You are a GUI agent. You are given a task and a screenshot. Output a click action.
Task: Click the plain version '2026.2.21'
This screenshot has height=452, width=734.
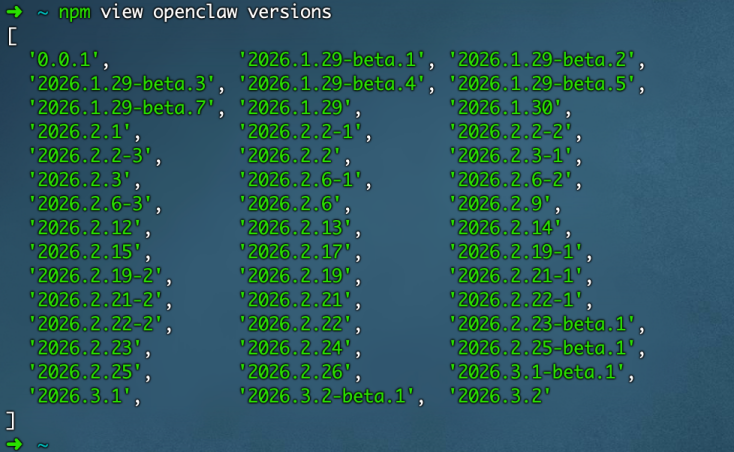[x=295, y=300]
